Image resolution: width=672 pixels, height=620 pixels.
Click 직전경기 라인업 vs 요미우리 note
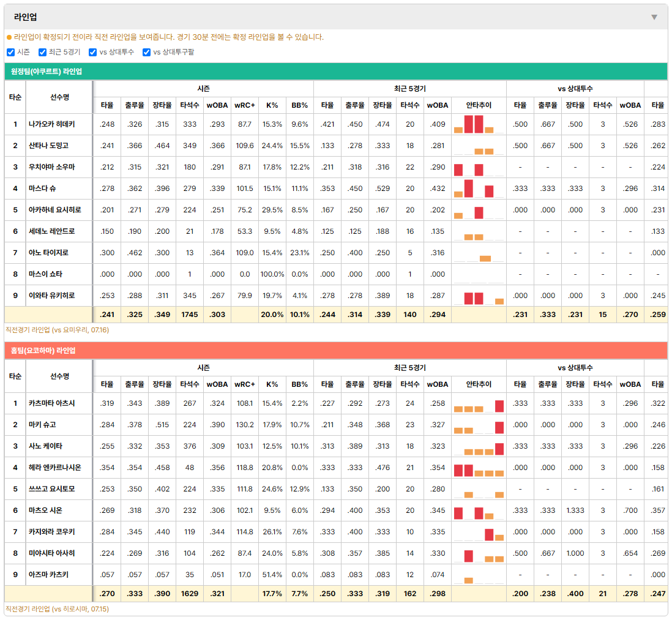point(57,330)
